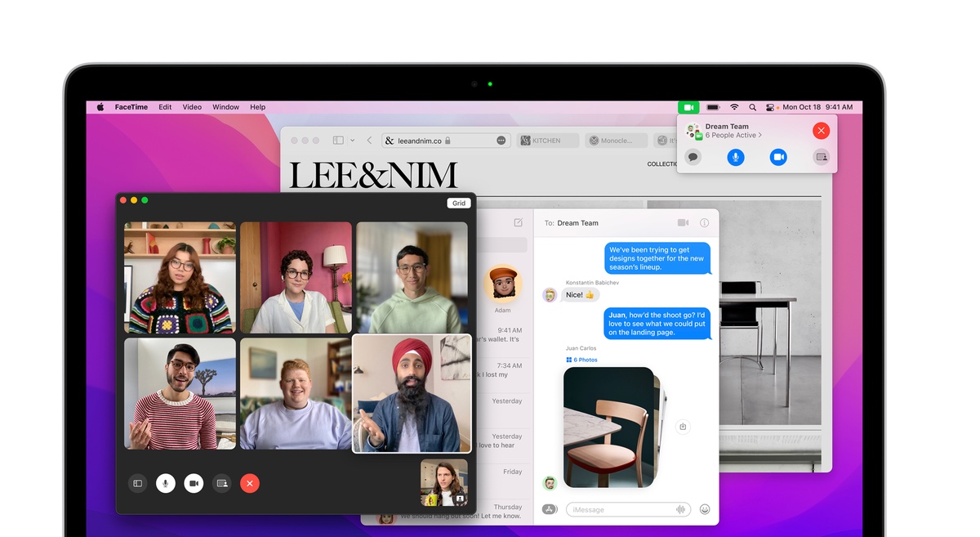The height and width of the screenshot is (537, 980).
Task: Open the Apple menu
Action: point(100,107)
